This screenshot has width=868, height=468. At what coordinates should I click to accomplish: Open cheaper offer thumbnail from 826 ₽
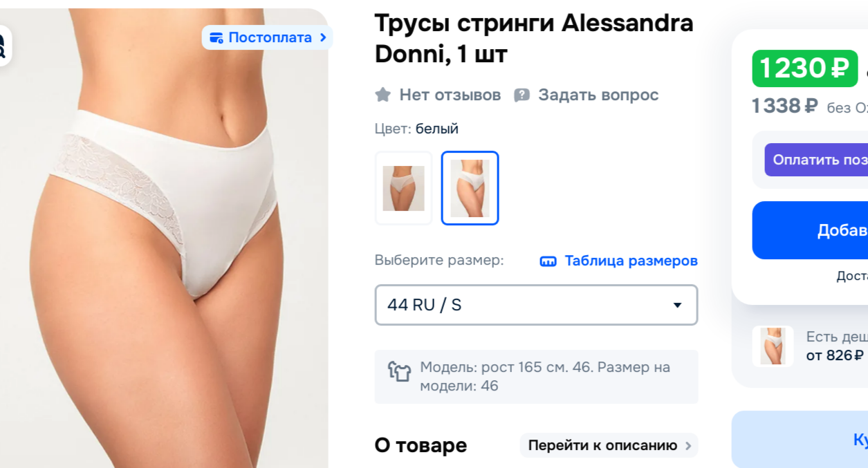tap(773, 346)
